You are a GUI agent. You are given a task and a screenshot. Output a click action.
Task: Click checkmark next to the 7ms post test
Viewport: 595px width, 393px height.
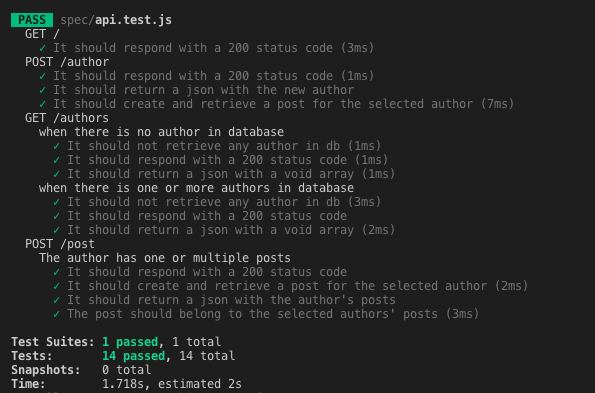point(42,104)
